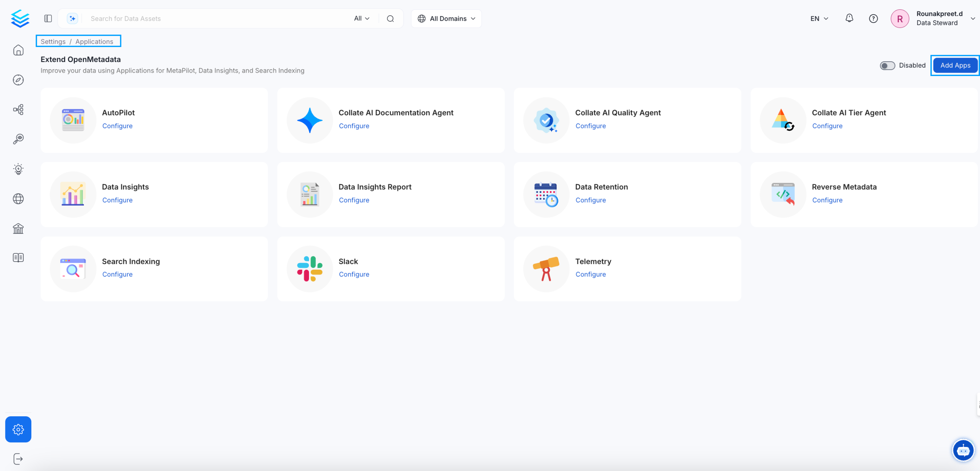
Task: Open the Glossary book icon
Action: (18, 257)
